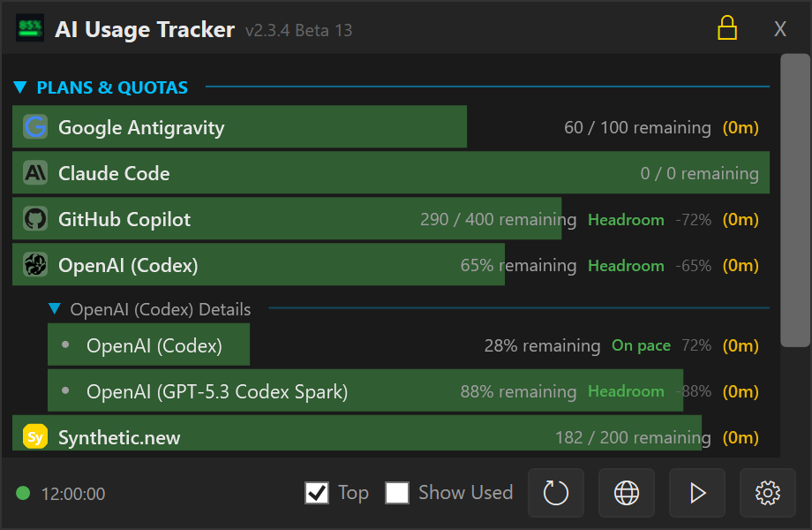The image size is (812, 530).
Task: Click the Claude Code Anthropic icon
Action: point(35,172)
